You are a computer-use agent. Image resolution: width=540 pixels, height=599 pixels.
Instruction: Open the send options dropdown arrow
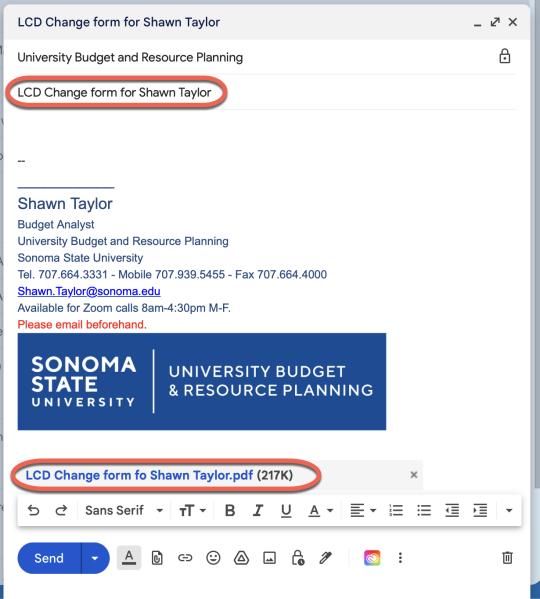[x=95, y=558]
